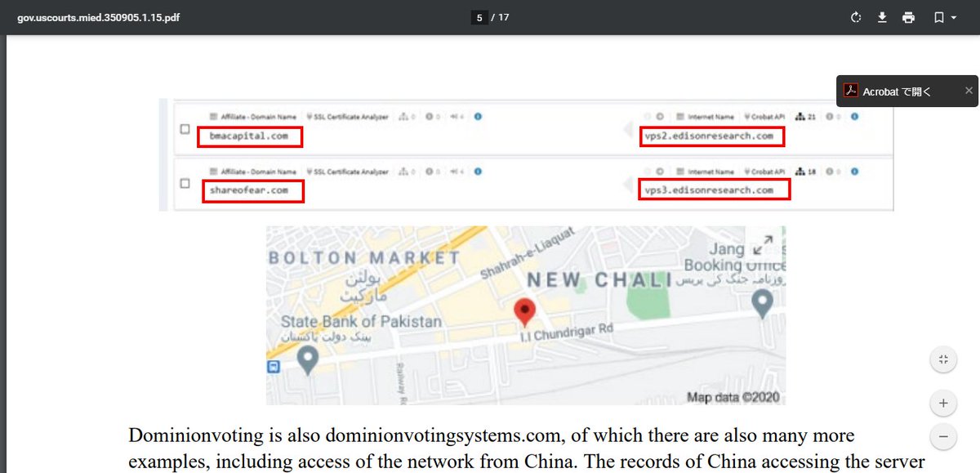Viewport: 980px width, 473px height.
Task: Print the PDF document
Action: 908,17
